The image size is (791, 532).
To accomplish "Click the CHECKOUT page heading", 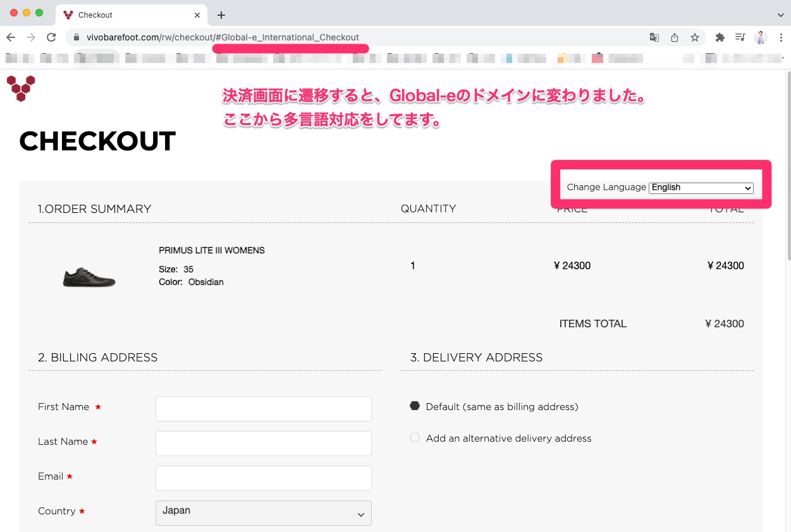I will (x=97, y=142).
